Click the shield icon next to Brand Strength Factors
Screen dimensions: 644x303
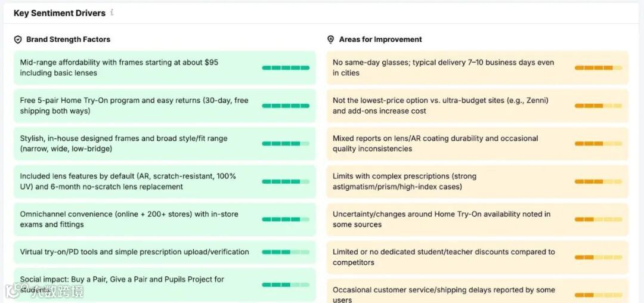pos(18,39)
